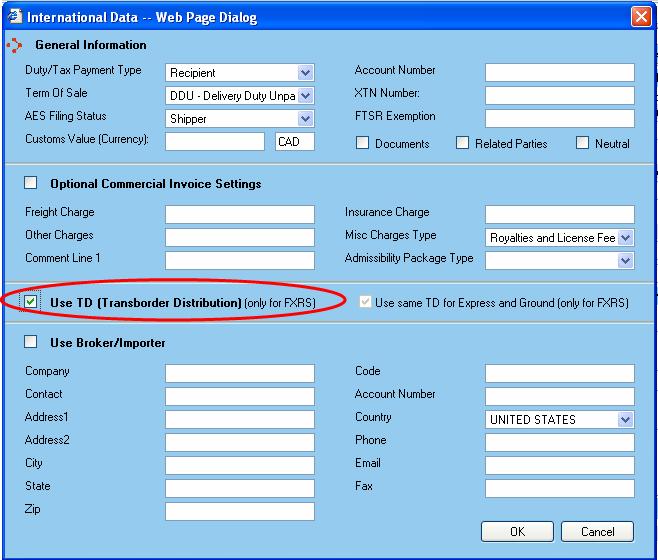This screenshot has width=658, height=560.
Task: Focus the Freight Charge input field
Action: pyautogui.click(x=239, y=214)
